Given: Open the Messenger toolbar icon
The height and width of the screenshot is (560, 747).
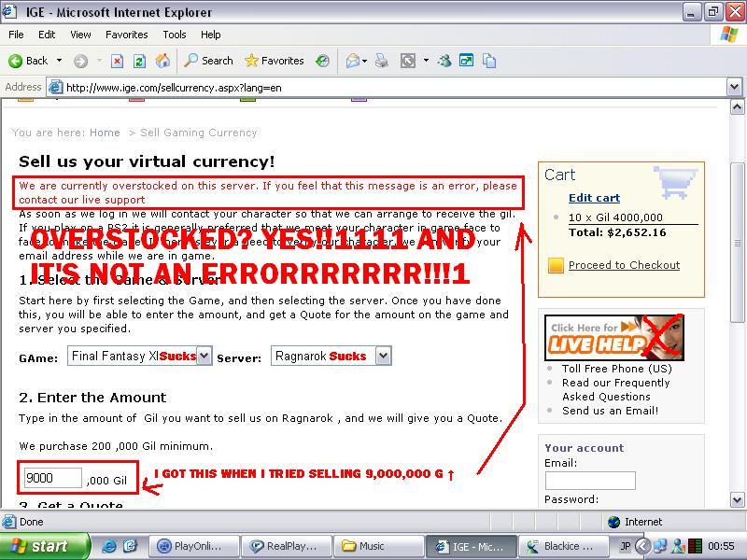Looking at the screenshot, I should click(444, 61).
